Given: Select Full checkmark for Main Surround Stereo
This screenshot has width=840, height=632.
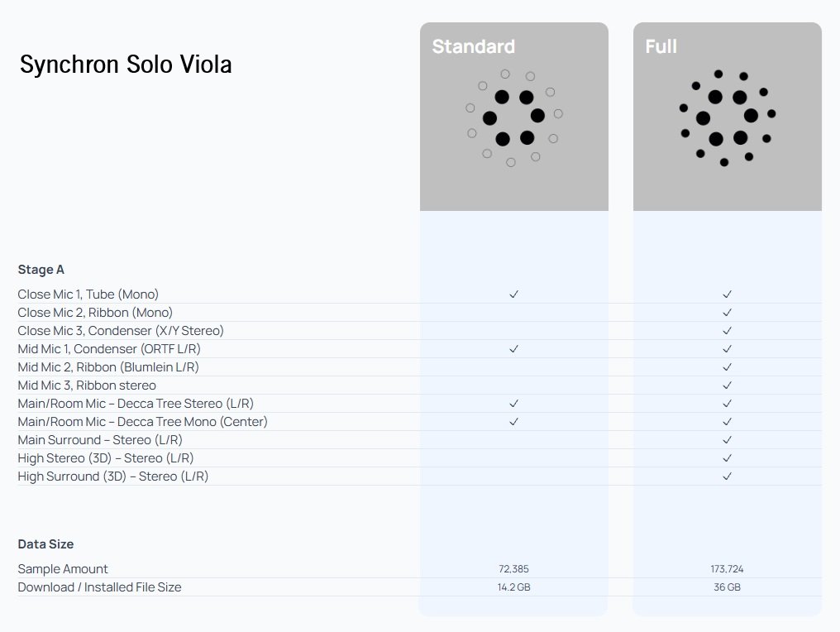Looking at the screenshot, I should (728, 440).
